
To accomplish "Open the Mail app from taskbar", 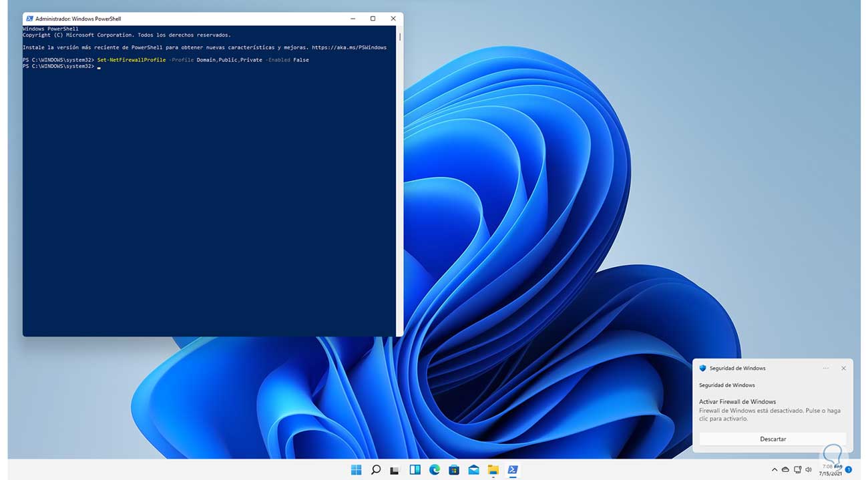I will (473, 469).
